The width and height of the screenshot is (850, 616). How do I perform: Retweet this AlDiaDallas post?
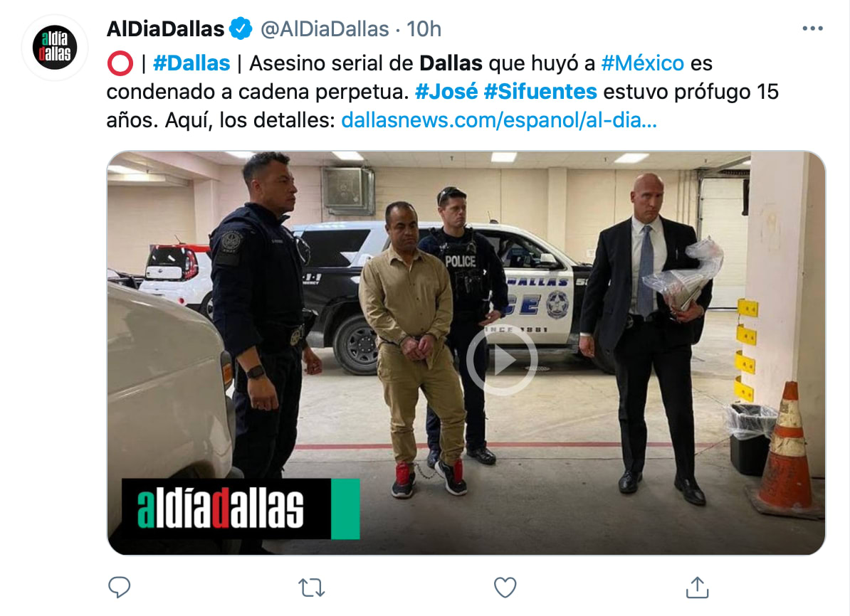(x=312, y=588)
